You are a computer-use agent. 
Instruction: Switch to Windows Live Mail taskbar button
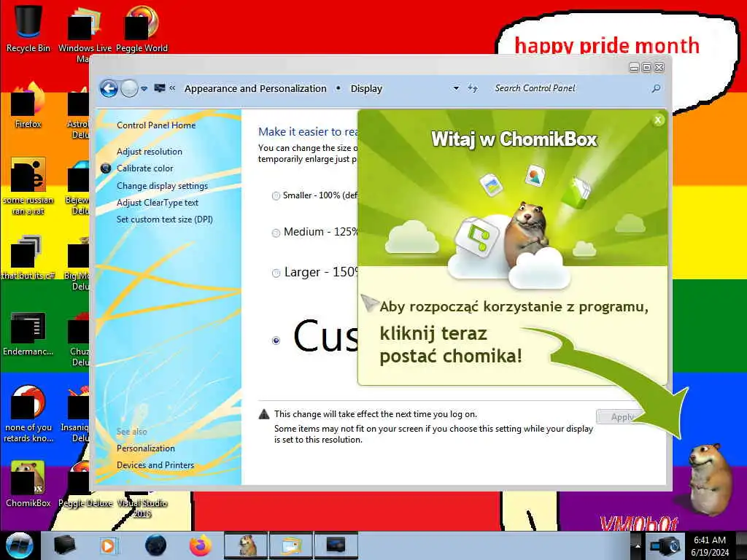(x=290, y=545)
